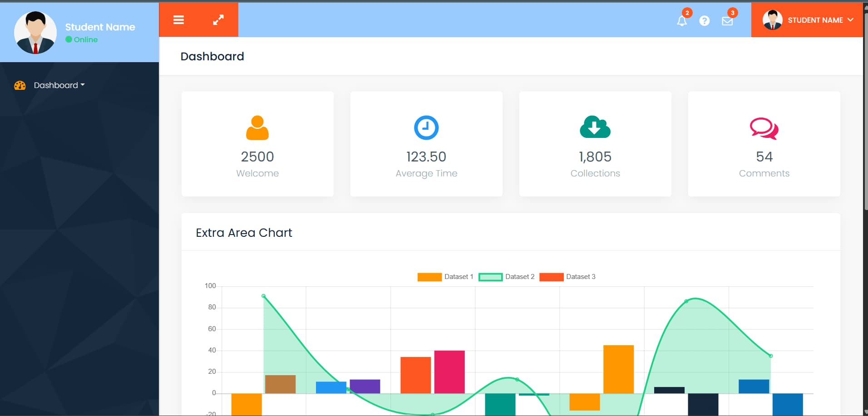Click the Student Name link in sidebar
This screenshot has height=416, width=868.
pyautogui.click(x=100, y=27)
